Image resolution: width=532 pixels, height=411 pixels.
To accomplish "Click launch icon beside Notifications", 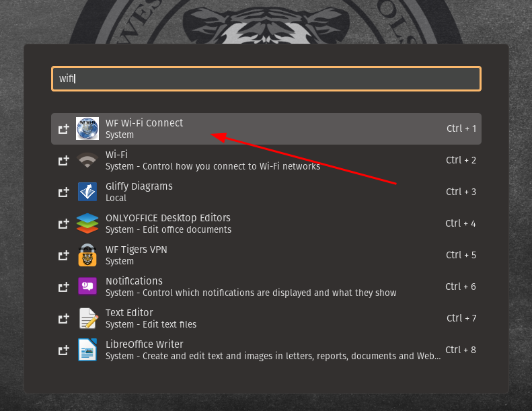I will point(63,287).
